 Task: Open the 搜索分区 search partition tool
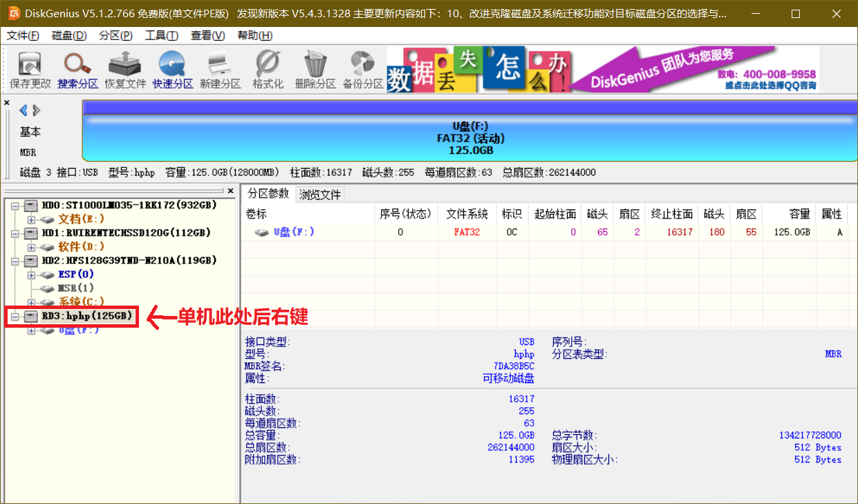(x=77, y=70)
